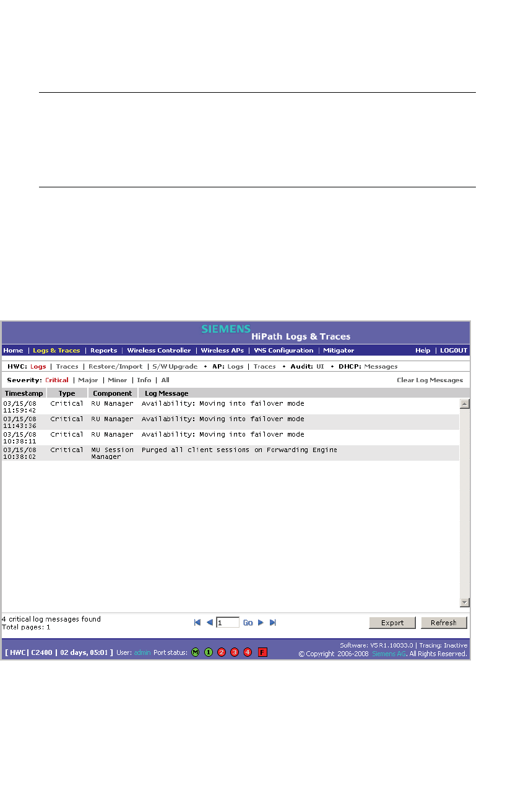This screenshot has width=505, height=812.
Task: Click the Timestamp column header
Action: [x=24, y=393]
